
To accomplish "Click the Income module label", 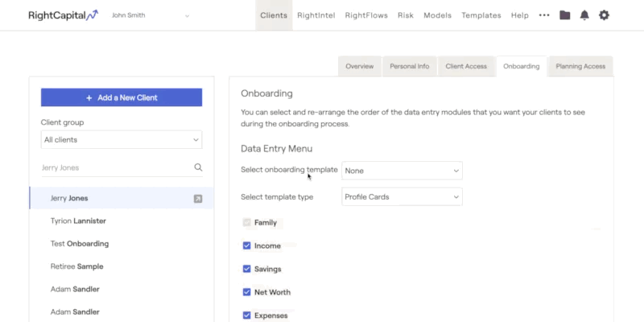I will pos(267,246).
